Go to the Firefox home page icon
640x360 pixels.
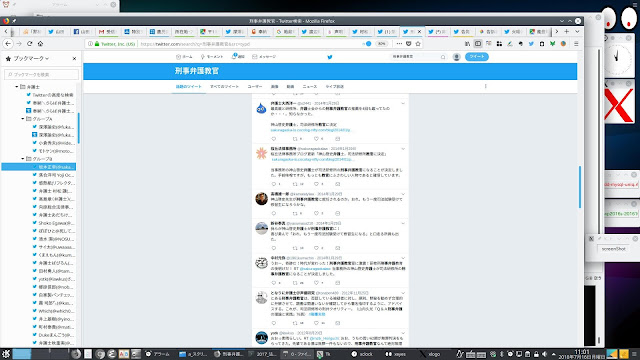pos(40,44)
